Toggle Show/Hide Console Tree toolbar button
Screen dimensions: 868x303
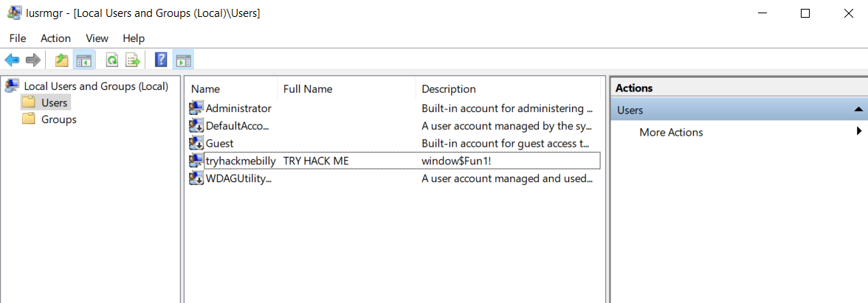pyautogui.click(x=83, y=60)
